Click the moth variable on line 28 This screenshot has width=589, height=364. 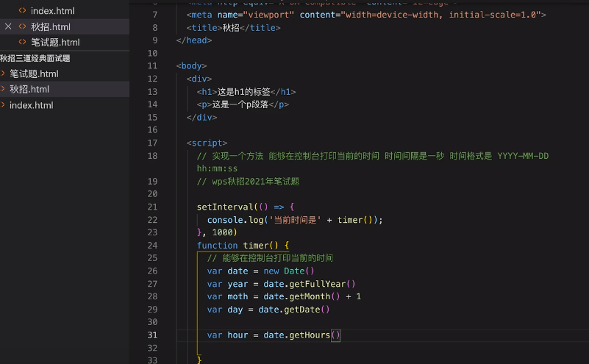pos(238,297)
